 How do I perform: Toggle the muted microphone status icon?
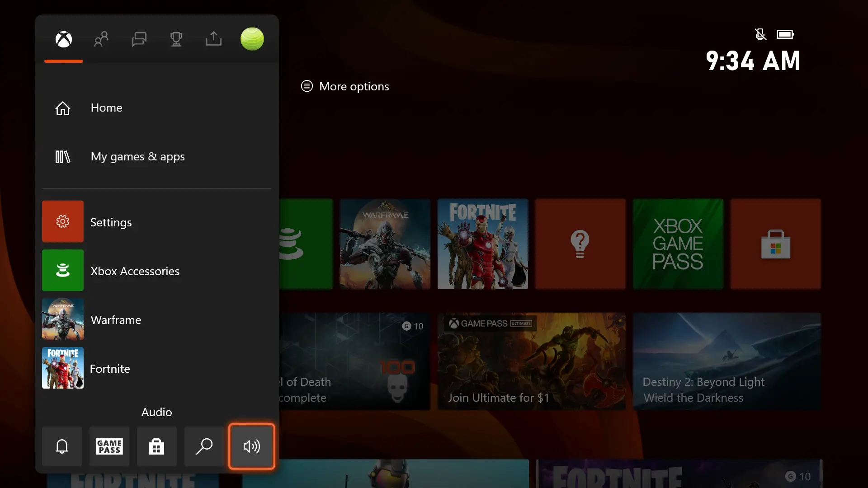point(760,34)
